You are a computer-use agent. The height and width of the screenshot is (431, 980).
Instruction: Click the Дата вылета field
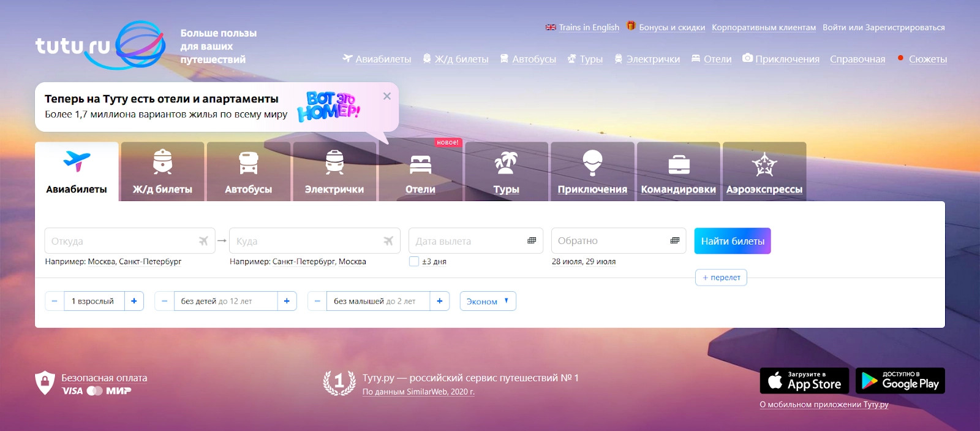[x=476, y=241]
